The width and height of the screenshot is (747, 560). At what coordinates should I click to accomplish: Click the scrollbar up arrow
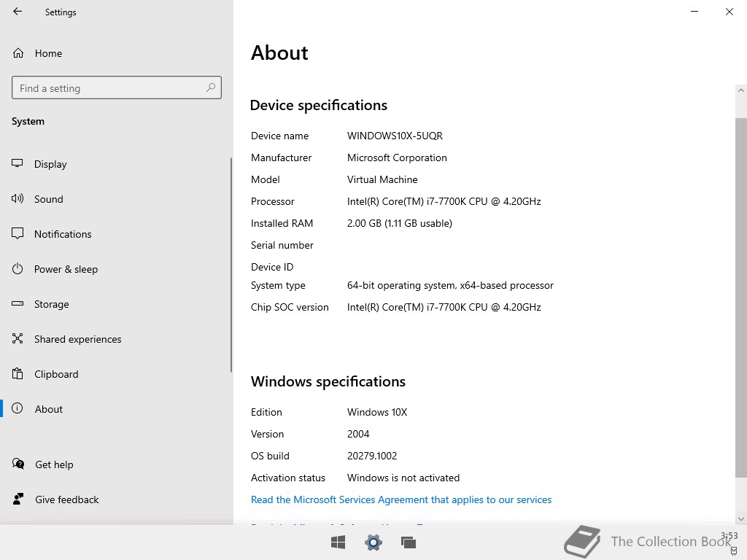[x=741, y=90]
